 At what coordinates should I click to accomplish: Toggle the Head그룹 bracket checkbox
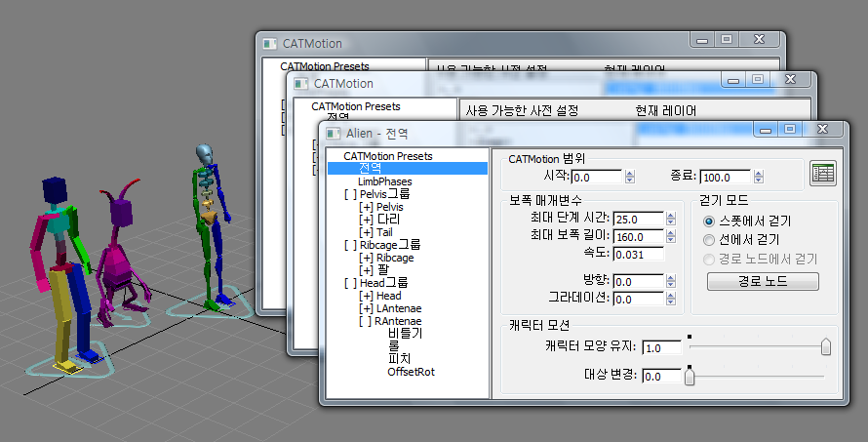[x=350, y=283]
